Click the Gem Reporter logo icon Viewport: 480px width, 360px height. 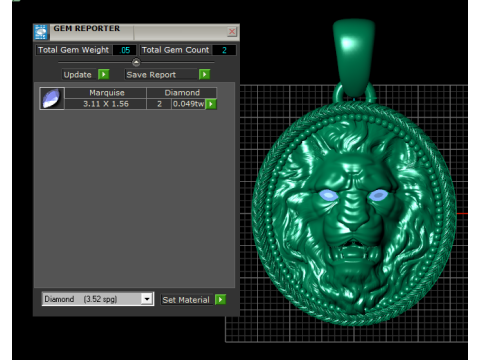[41, 32]
